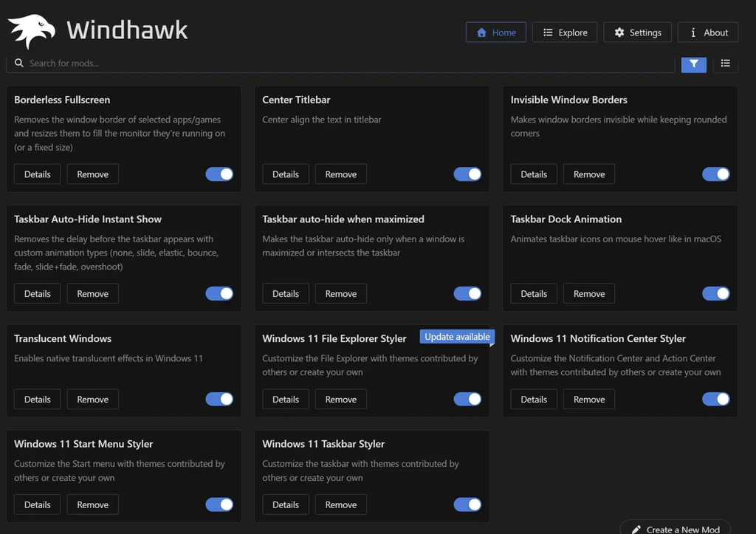Image resolution: width=756 pixels, height=534 pixels.
Task: Disable the Borderless Fullscreen mod toggle
Action: (x=219, y=174)
